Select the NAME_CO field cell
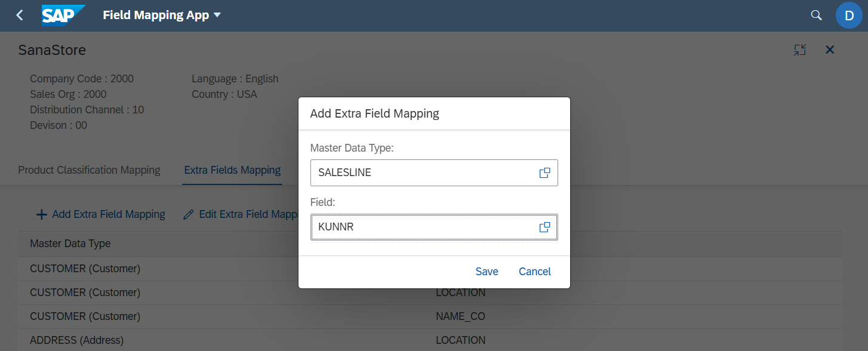Image resolution: width=868 pixels, height=351 pixels. 460,316
